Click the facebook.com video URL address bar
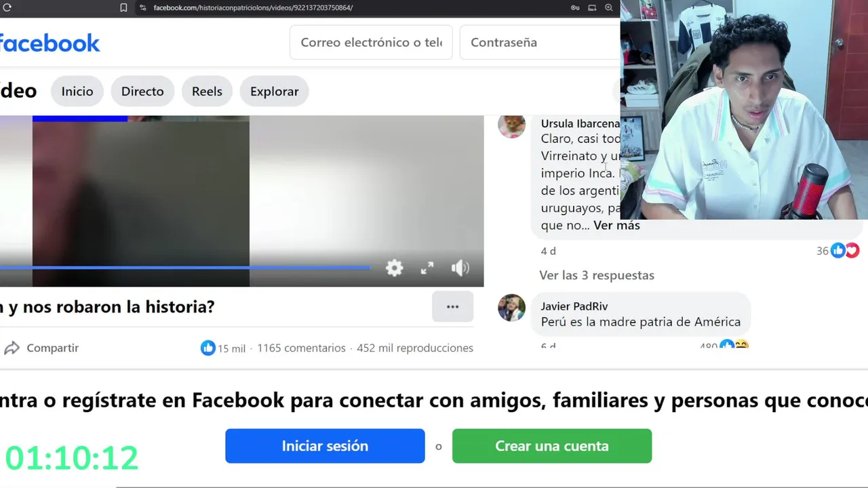868x488 pixels. pos(253,7)
